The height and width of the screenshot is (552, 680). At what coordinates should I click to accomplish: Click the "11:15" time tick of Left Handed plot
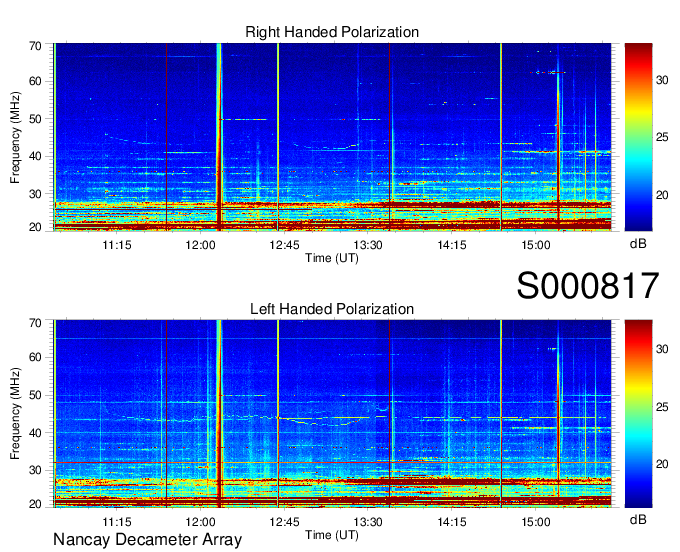click(117, 522)
